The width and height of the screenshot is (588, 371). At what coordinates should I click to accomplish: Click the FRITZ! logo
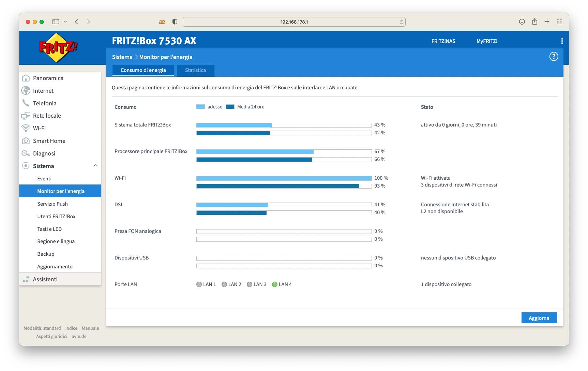pyautogui.click(x=58, y=48)
